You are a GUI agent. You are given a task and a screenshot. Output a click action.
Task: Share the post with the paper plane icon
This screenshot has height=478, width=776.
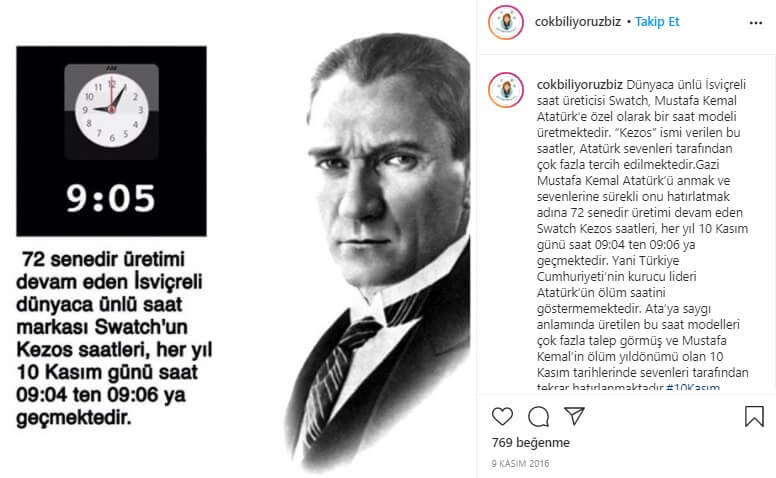coord(575,416)
